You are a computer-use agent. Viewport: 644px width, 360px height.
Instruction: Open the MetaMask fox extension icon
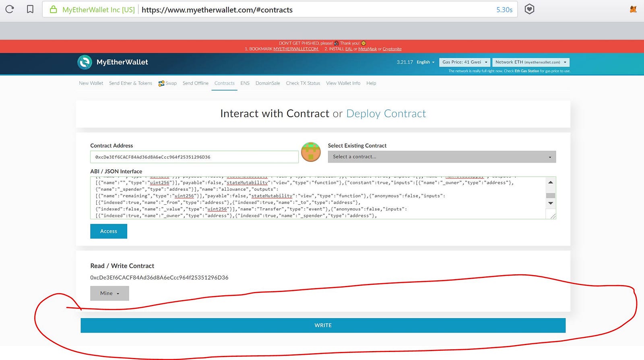click(633, 9)
